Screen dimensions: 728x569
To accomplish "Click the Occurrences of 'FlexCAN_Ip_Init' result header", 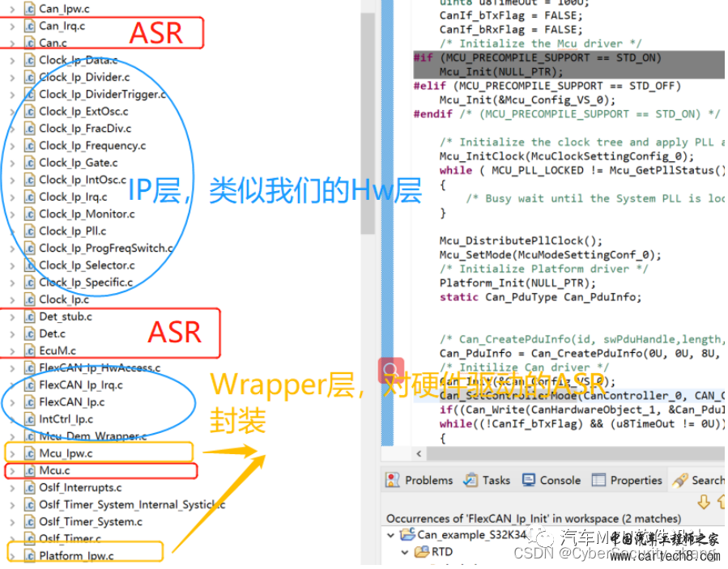I will [x=534, y=518].
